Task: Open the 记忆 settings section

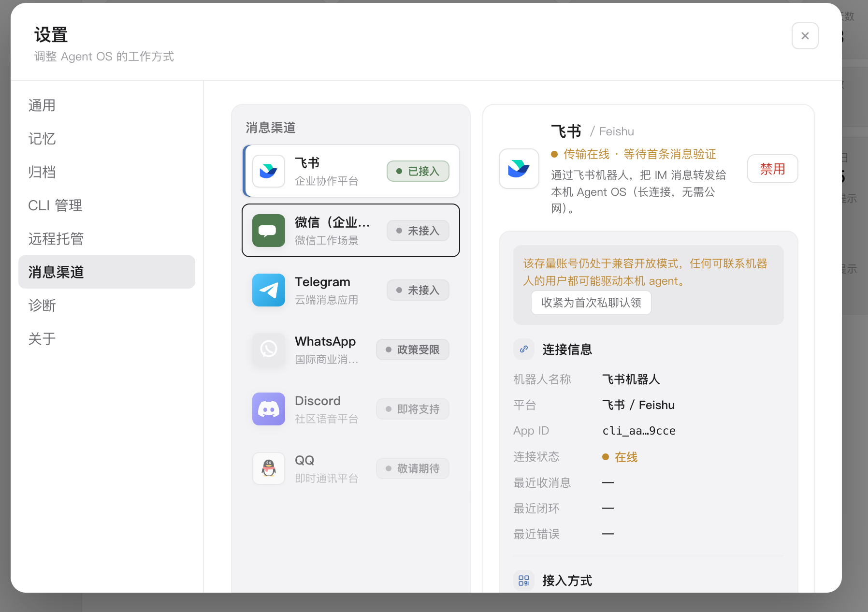Action: click(x=107, y=139)
